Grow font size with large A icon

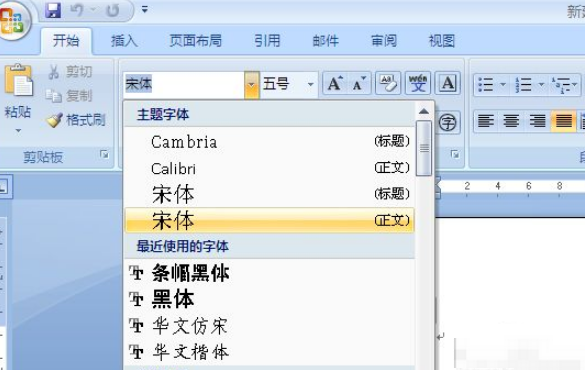pyautogui.click(x=335, y=83)
